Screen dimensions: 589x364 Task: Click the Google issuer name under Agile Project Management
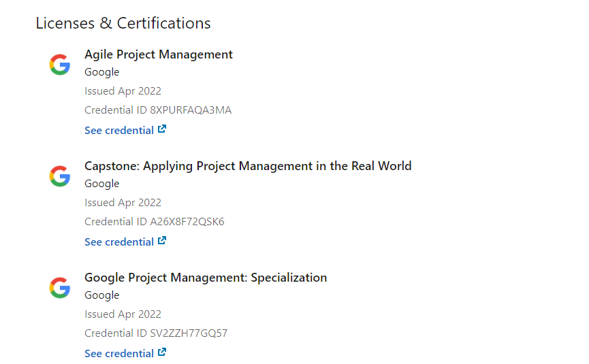click(x=101, y=72)
